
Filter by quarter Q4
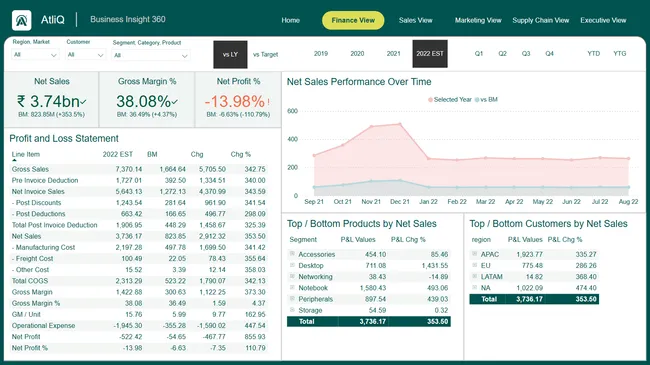click(x=550, y=54)
